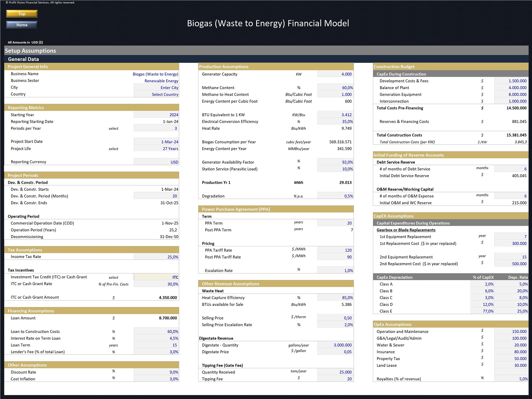Click the Enter City input cell
This screenshot has width=532, height=399.
[156, 88]
